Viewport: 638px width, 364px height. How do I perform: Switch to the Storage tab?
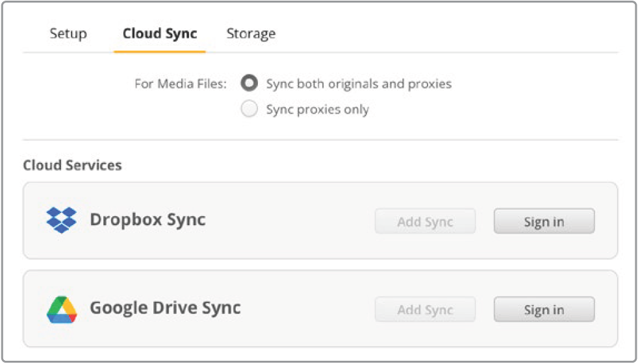(251, 34)
